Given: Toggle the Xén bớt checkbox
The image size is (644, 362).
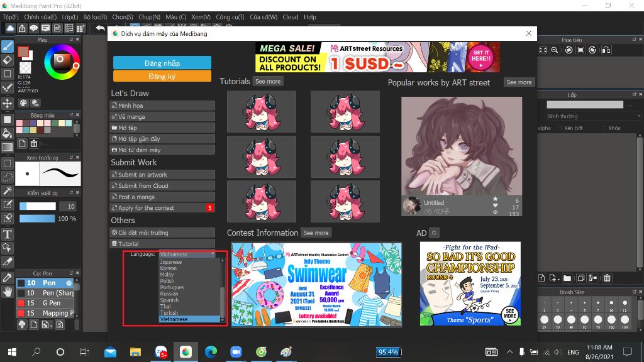Looking at the screenshot, I should tap(559, 128).
